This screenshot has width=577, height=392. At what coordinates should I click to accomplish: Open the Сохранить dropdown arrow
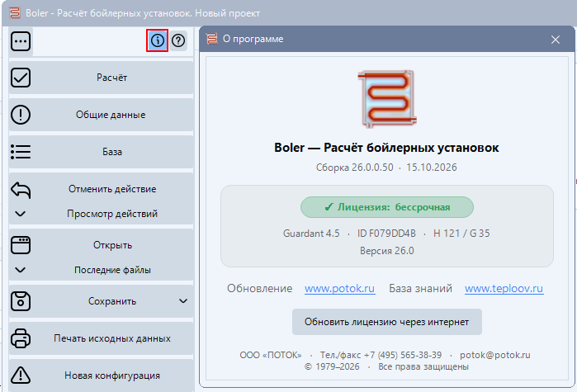click(183, 301)
